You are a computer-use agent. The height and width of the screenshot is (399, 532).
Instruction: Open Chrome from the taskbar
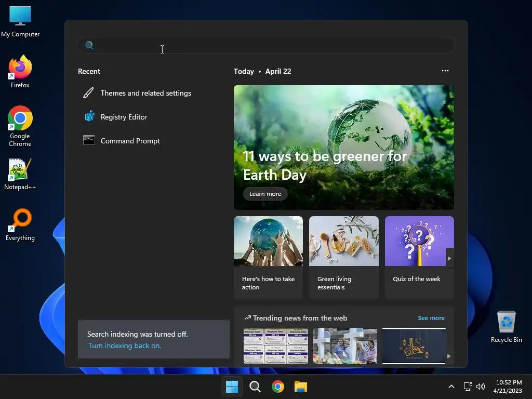pyautogui.click(x=278, y=387)
